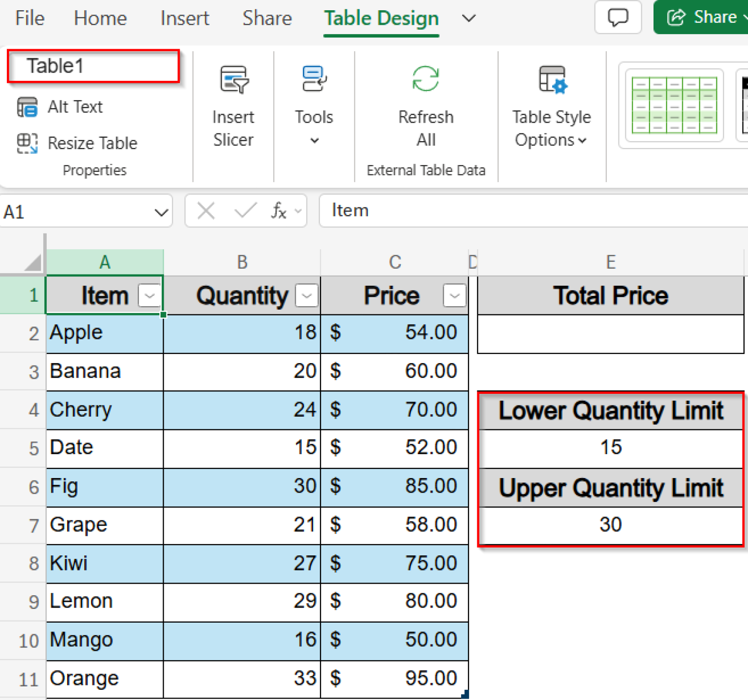Click the Insert Function fx icon
Viewport: 748px width, 700px height.
(279, 211)
